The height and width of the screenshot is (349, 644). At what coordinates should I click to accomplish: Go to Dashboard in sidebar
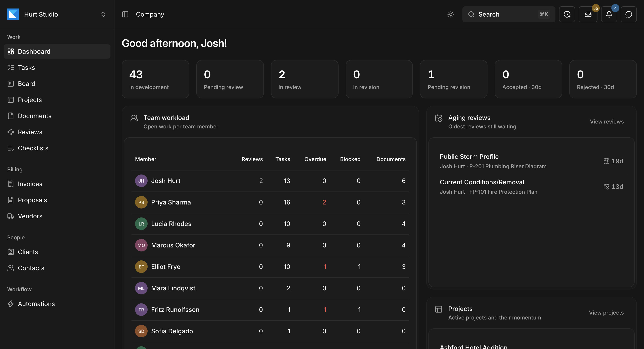(57, 51)
